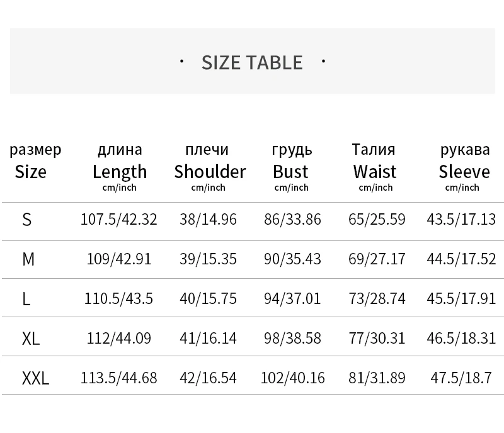Click waist value 65/25.59
Screen dimensions: 504x433
click(377, 220)
